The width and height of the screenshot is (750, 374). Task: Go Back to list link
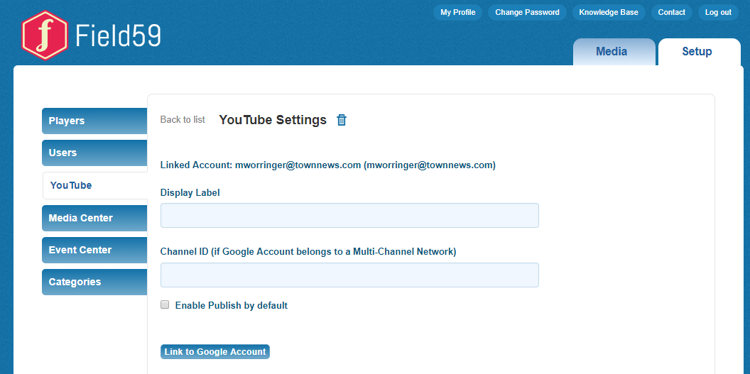(183, 120)
